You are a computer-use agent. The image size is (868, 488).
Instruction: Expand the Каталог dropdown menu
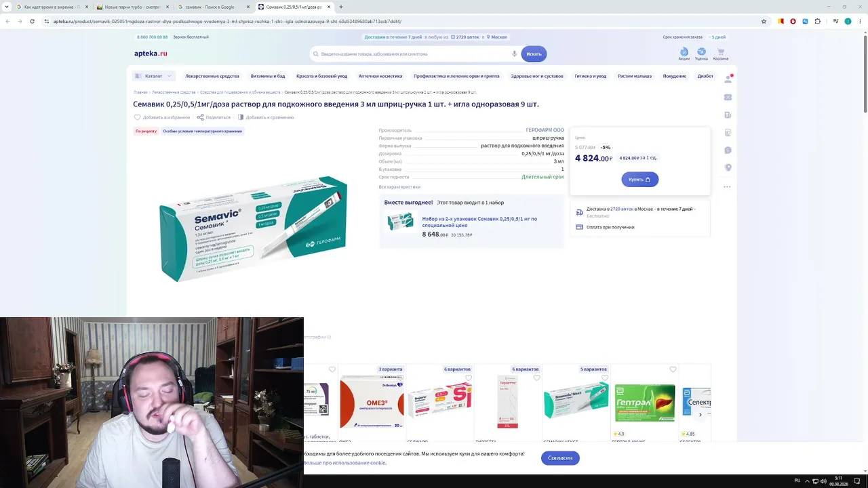pos(154,76)
